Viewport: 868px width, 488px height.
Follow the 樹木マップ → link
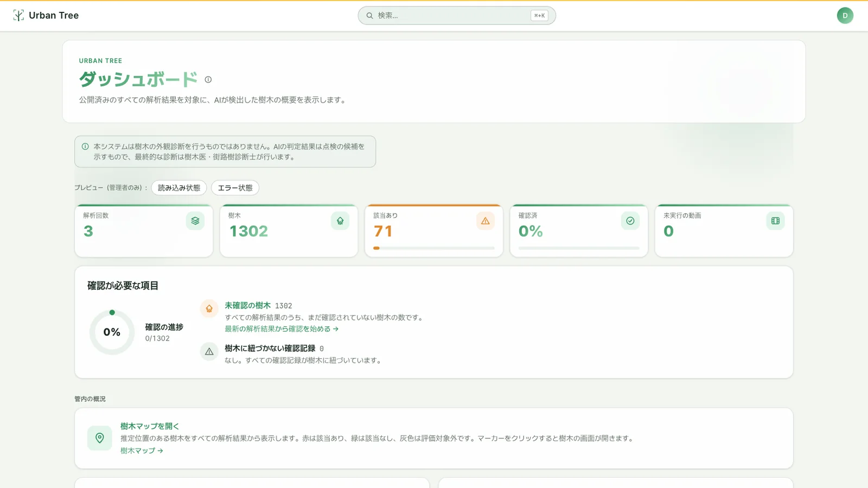142,451
